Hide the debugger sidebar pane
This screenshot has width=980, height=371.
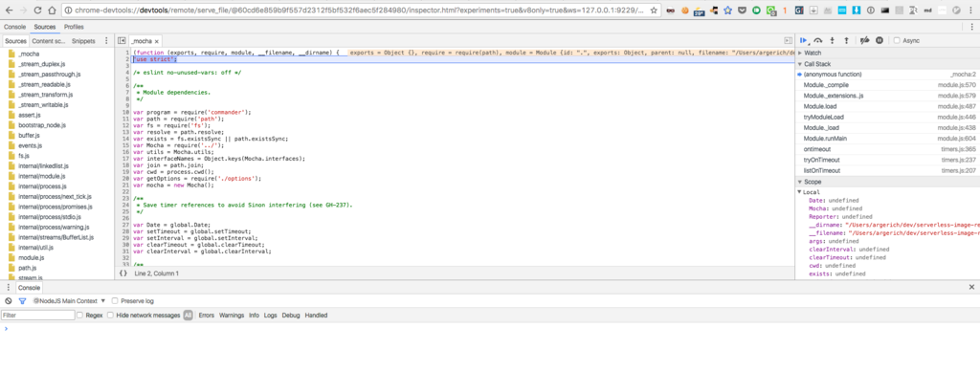click(789, 40)
